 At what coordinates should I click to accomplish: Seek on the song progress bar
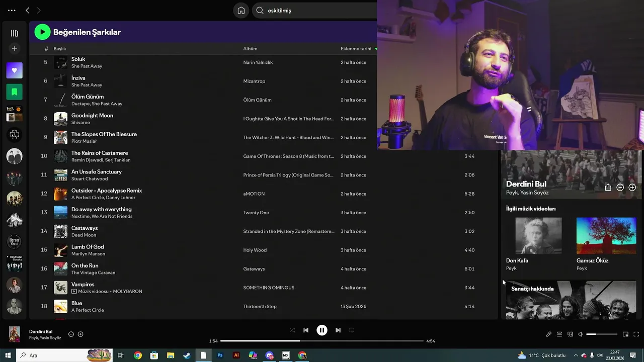point(322,341)
